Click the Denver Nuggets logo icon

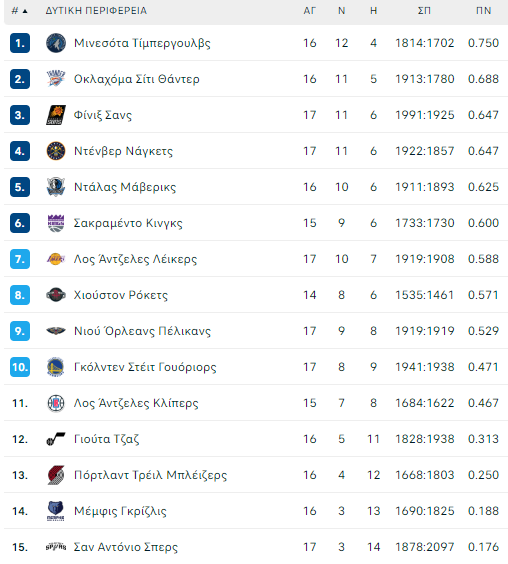(56, 151)
